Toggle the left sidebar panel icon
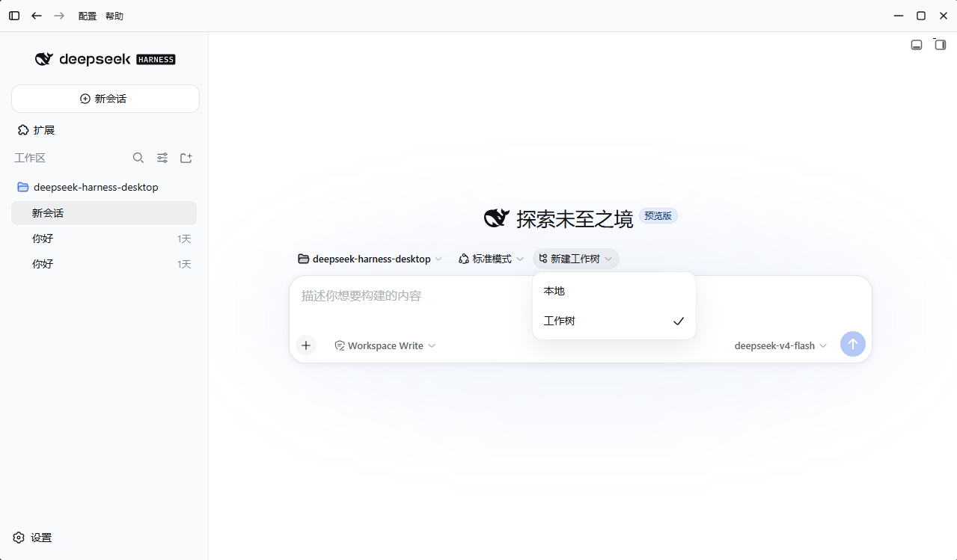 tap(14, 16)
